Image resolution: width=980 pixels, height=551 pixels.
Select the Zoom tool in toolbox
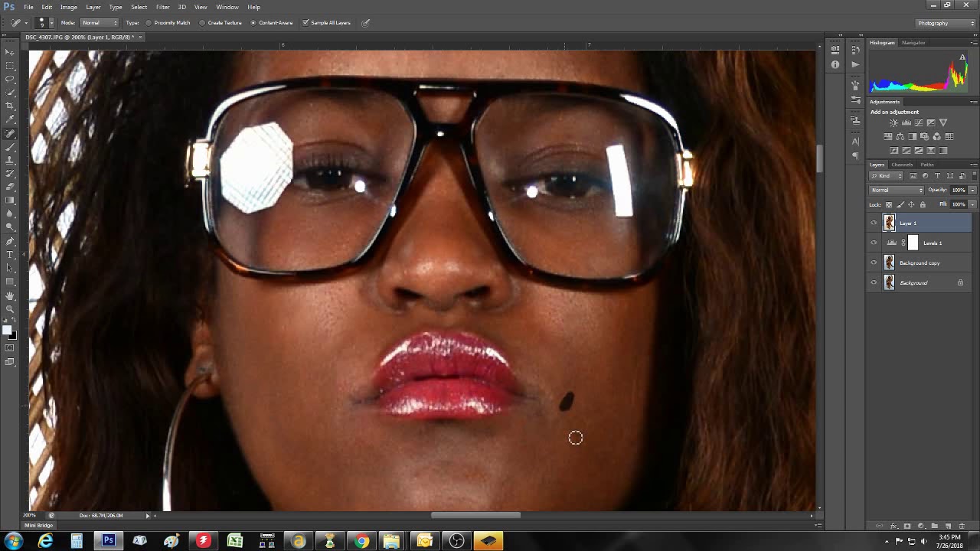pyautogui.click(x=10, y=308)
